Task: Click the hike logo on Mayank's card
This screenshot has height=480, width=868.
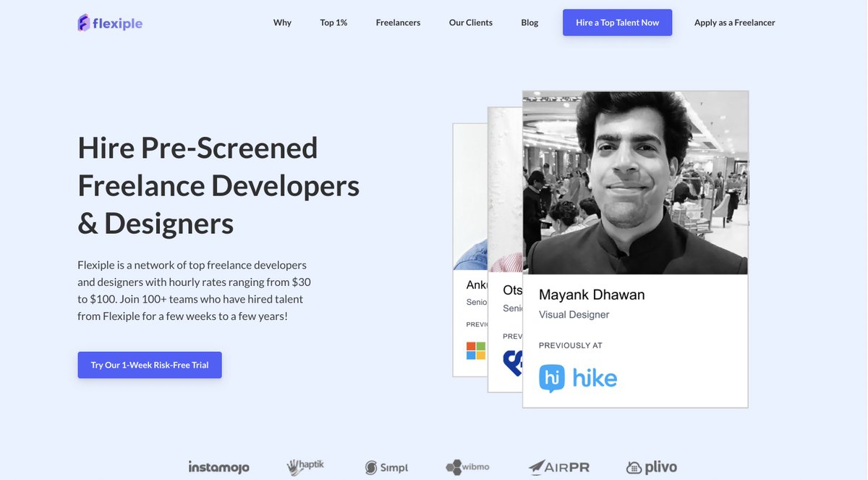Action: point(578,378)
